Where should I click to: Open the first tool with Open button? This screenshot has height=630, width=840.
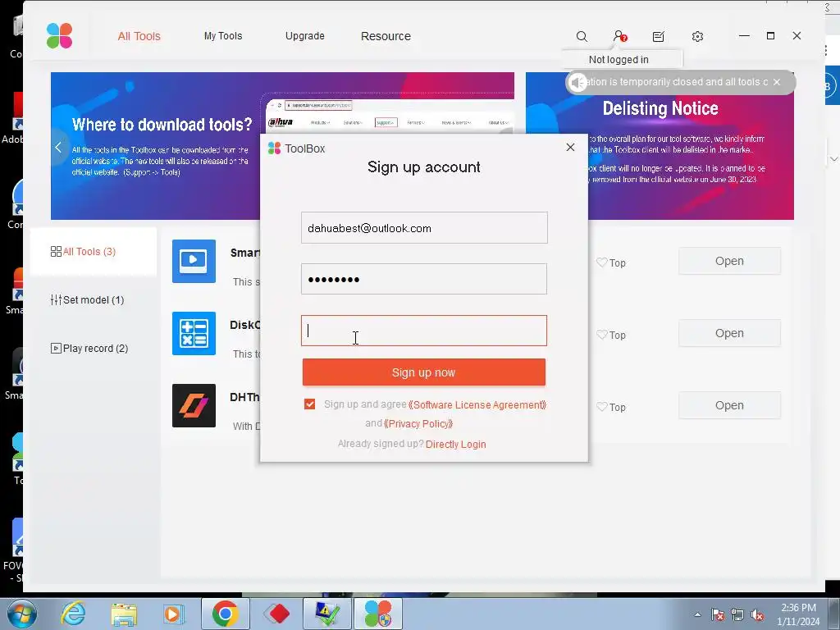point(729,261)
